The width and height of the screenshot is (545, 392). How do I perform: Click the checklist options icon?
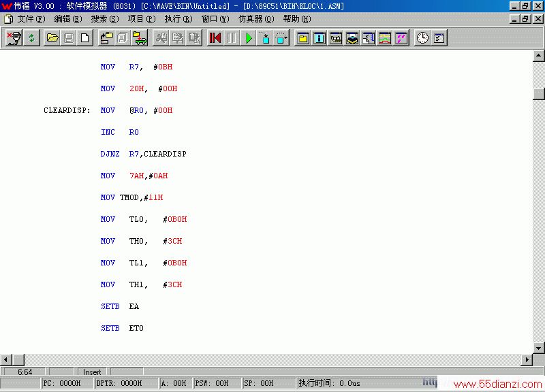(x=439, y=38)
